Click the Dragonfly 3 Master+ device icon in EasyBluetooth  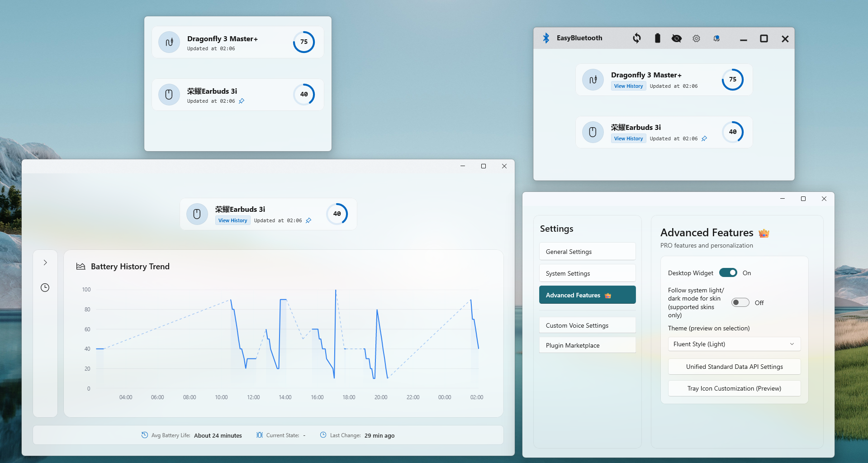[x=593, y=80]
